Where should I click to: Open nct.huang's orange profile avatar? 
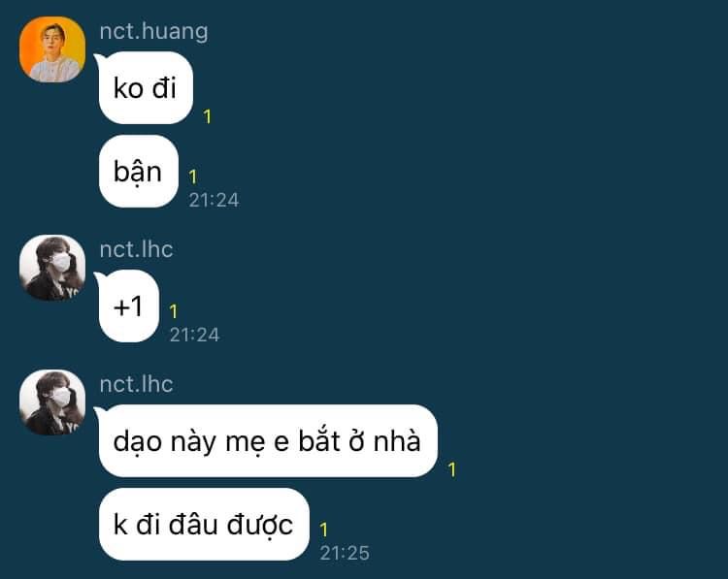pyautogui.click(x=52, y=49)
